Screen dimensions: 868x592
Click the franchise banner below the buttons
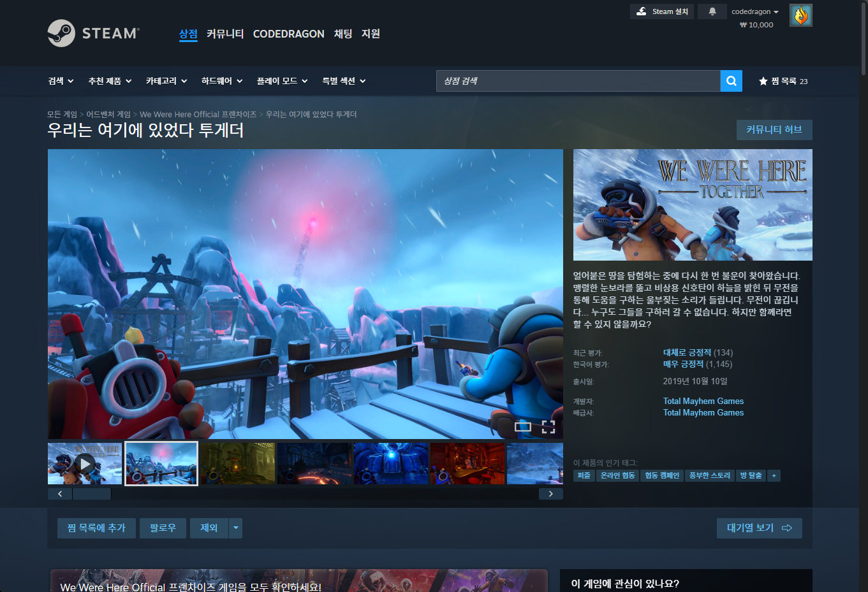pos(298,581)
